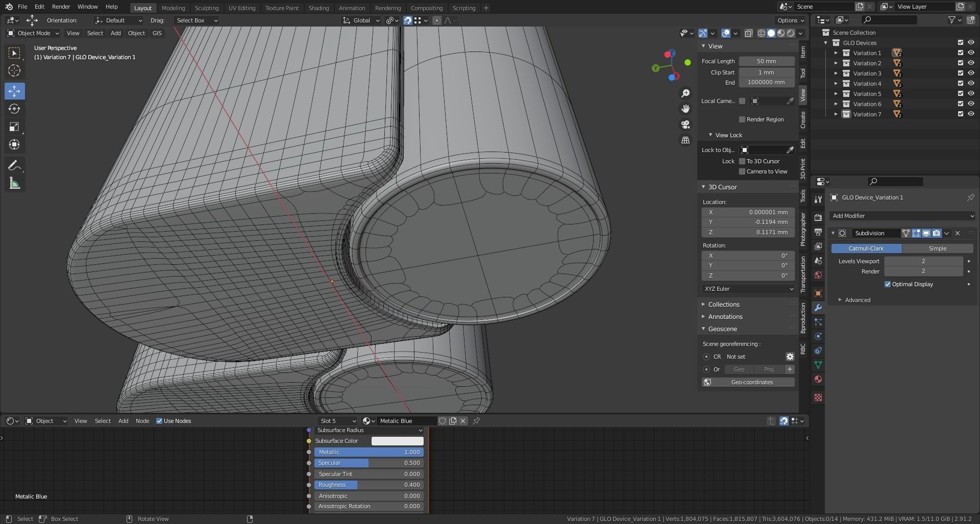Image resolution: width=980 pixels, height=524 pixels.
Task: Open the Add Modifier dropdown
Action: [x=902, y=216]
